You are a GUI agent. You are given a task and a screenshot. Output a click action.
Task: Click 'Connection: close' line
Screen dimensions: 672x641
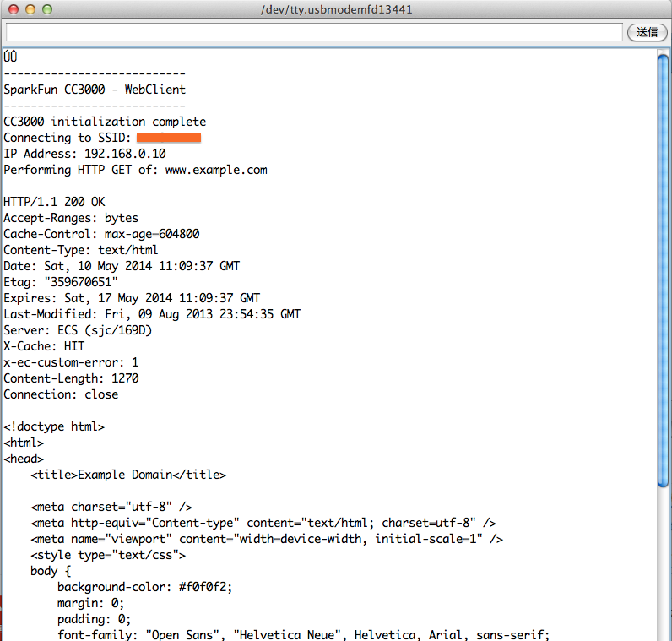point(61,394)
